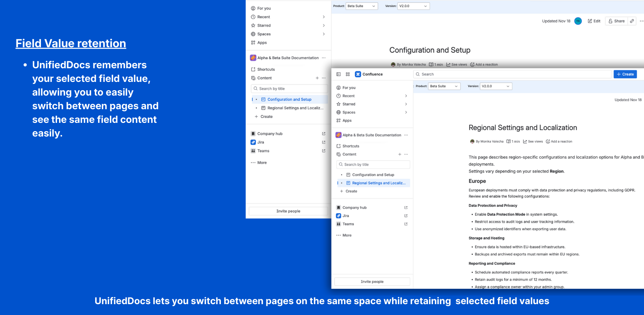Click the Confluence logo in the front window
The width and height of the screenshot is (644, 315).
tap(369, 74)
